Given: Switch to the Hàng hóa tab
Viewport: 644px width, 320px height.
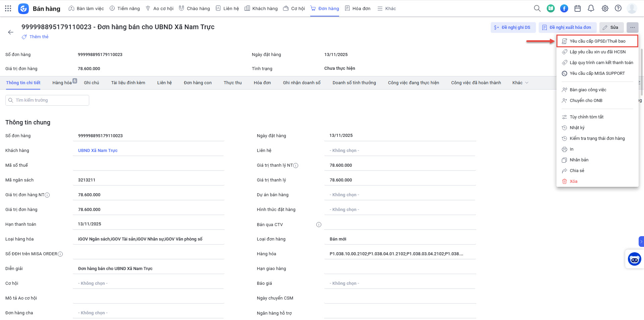Looking at the screenshot, I should tap(62, 83).
